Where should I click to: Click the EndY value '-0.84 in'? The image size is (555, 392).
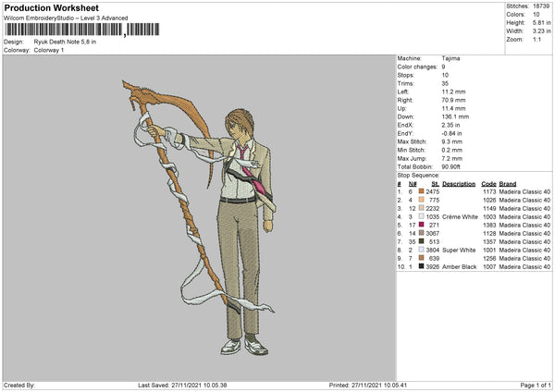click(451, 134)
